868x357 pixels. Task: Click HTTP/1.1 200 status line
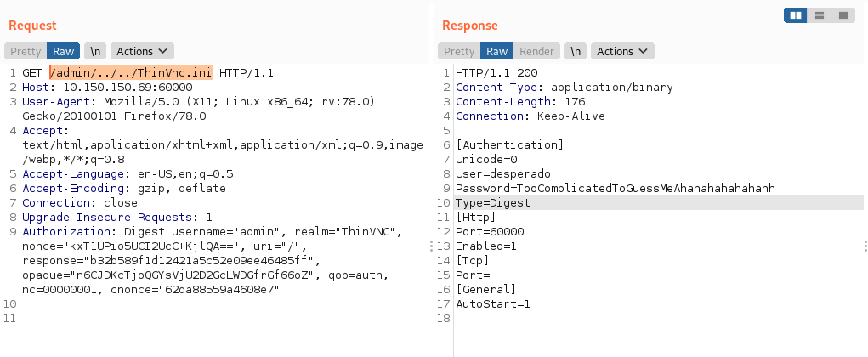[496, 72]
